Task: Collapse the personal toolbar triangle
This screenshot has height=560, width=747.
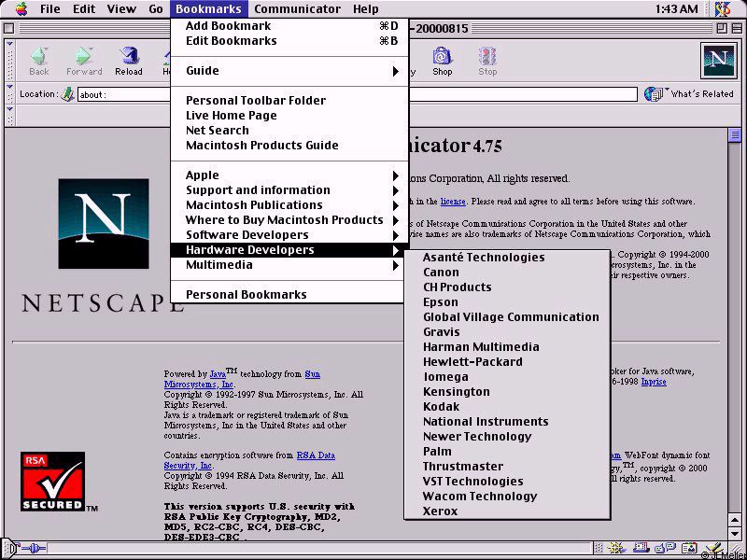Action: point(9,109)
